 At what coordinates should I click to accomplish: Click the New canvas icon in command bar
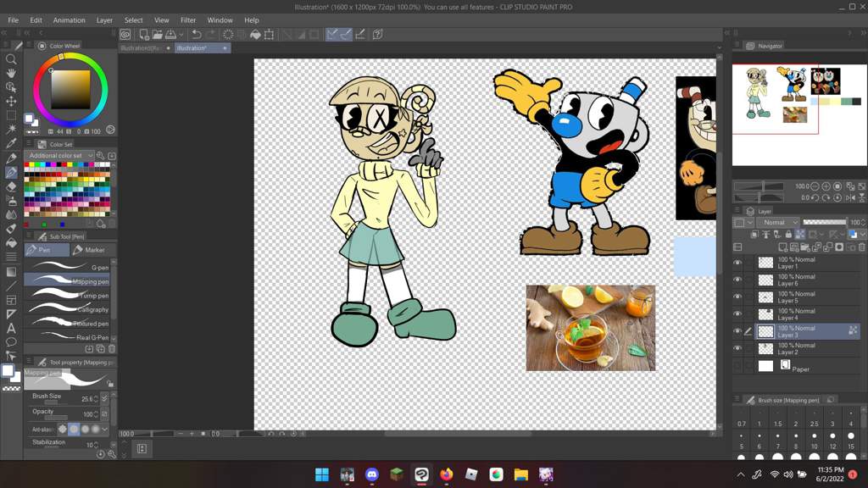[144, 34]
